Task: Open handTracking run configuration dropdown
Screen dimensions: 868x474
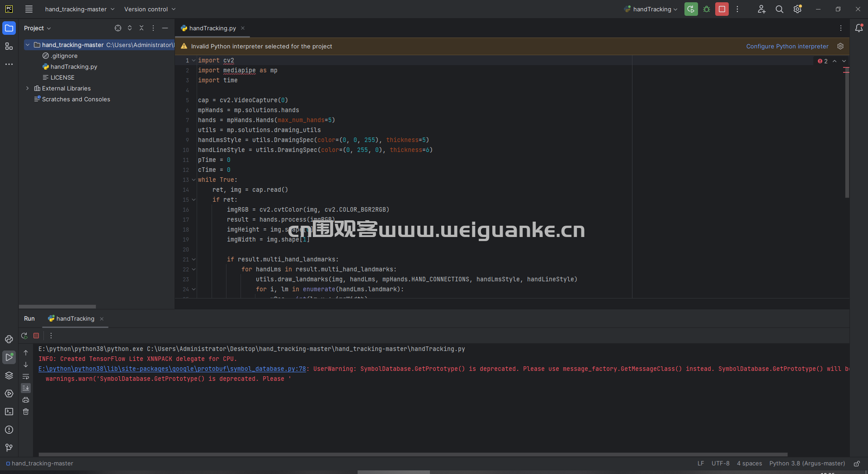Action: pyautogui.click(x=651, y=9)
